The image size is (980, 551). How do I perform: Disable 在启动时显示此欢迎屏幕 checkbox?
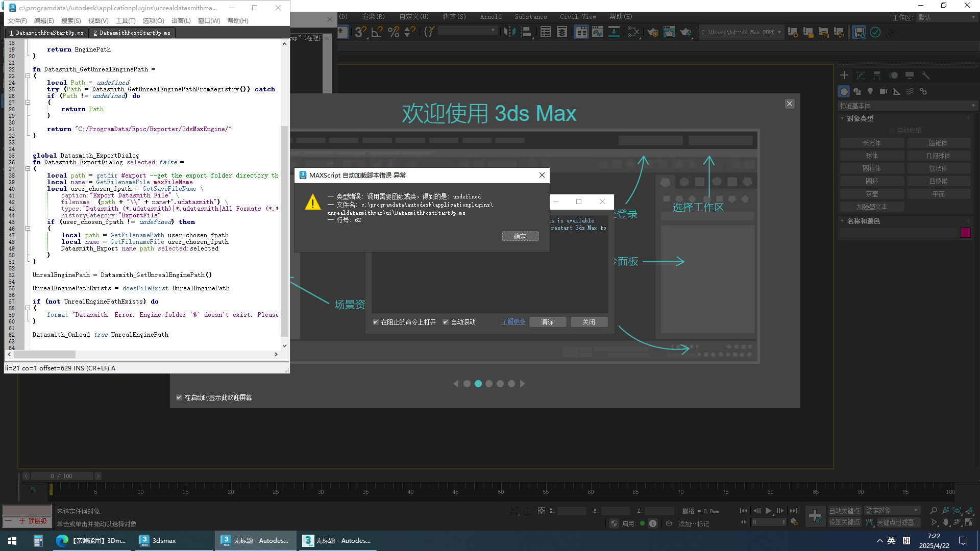[179, 397]
